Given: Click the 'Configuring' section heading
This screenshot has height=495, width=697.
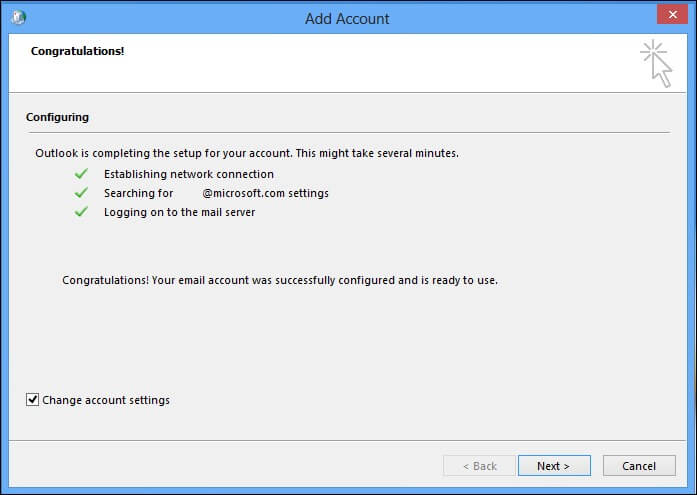Looking at the screenshot, I should (57, 117).
